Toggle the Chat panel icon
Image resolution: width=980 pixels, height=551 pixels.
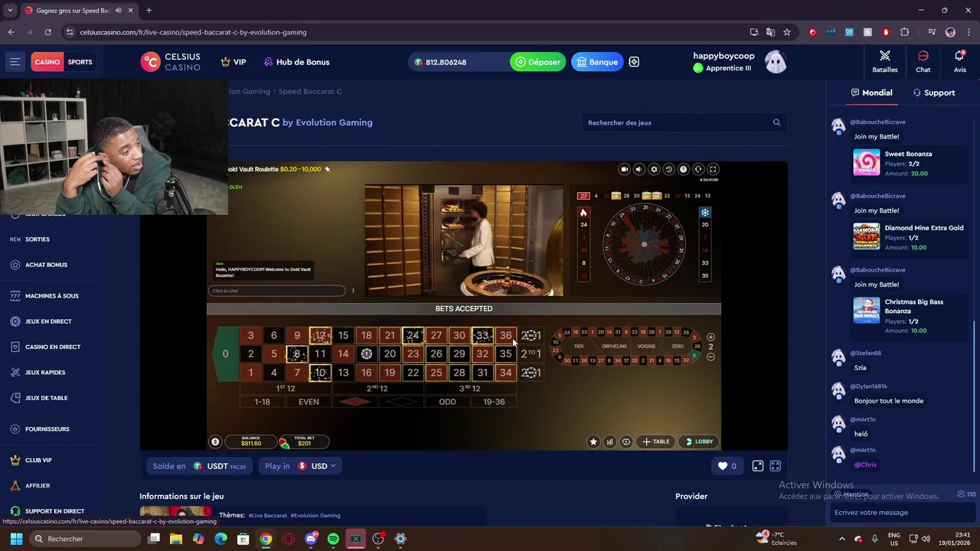(x=923, y=61)
